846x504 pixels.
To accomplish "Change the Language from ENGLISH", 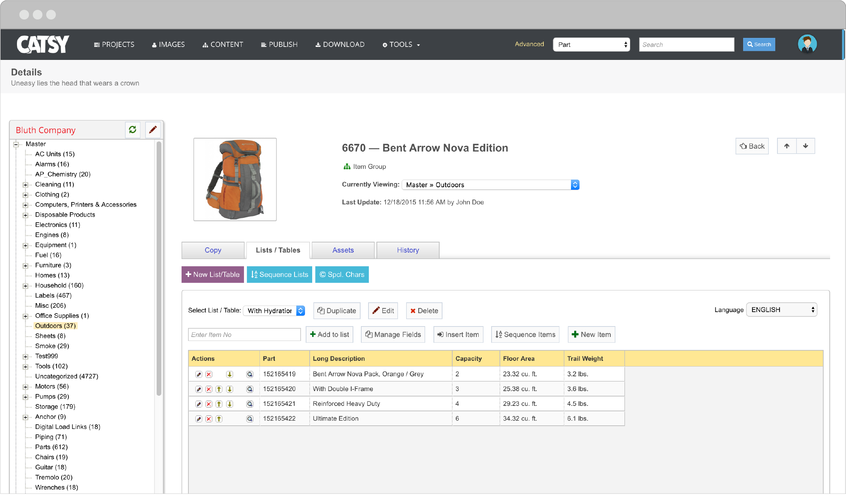I will click(x=781, y=310).
